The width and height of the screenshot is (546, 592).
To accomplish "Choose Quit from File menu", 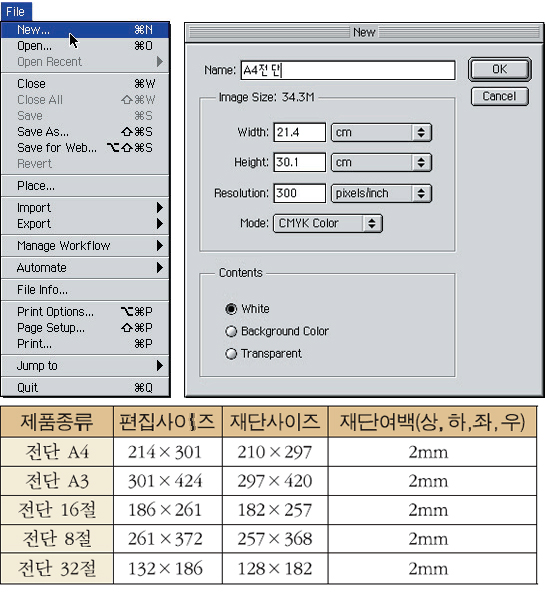I will (x=85, y=388).
